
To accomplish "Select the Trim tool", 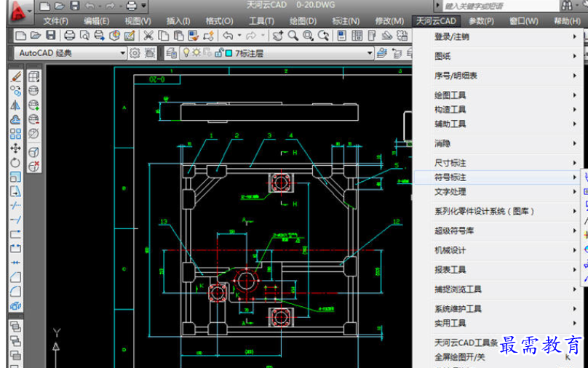I will (16, 205).
